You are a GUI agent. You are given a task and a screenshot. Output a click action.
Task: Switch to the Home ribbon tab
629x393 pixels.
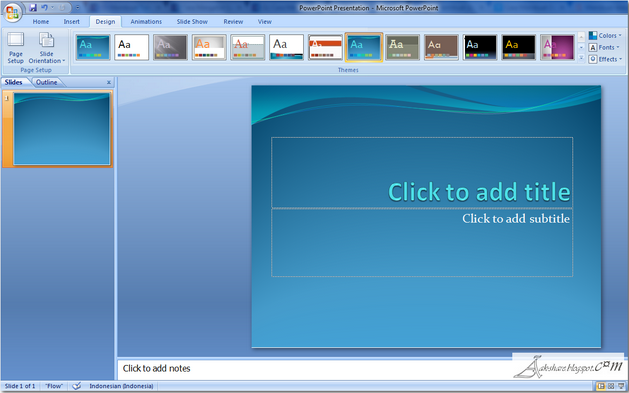(x=41, y=22)
